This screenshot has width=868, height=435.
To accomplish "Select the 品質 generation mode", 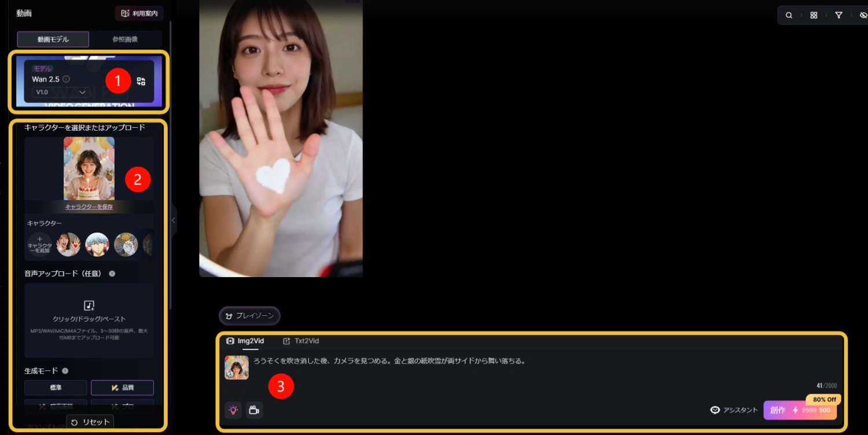I will point(122,388).
